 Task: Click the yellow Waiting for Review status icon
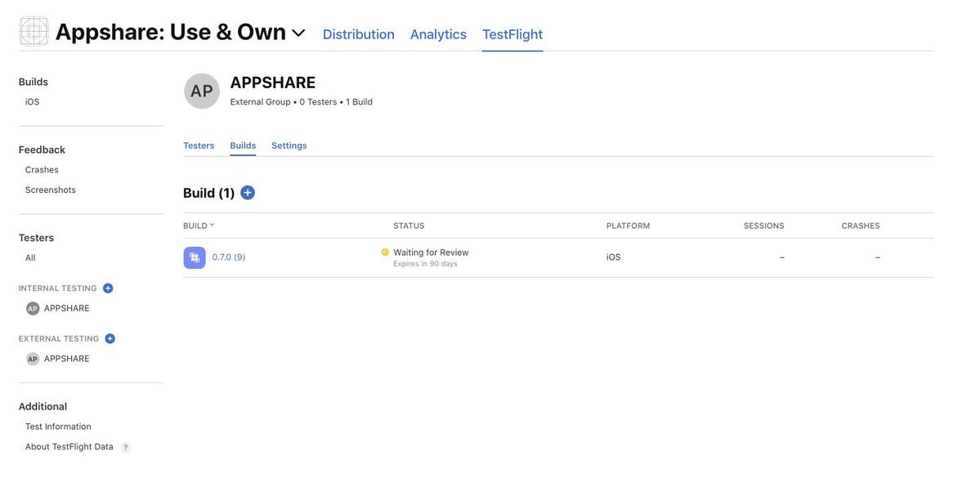[x=385, y=252]
